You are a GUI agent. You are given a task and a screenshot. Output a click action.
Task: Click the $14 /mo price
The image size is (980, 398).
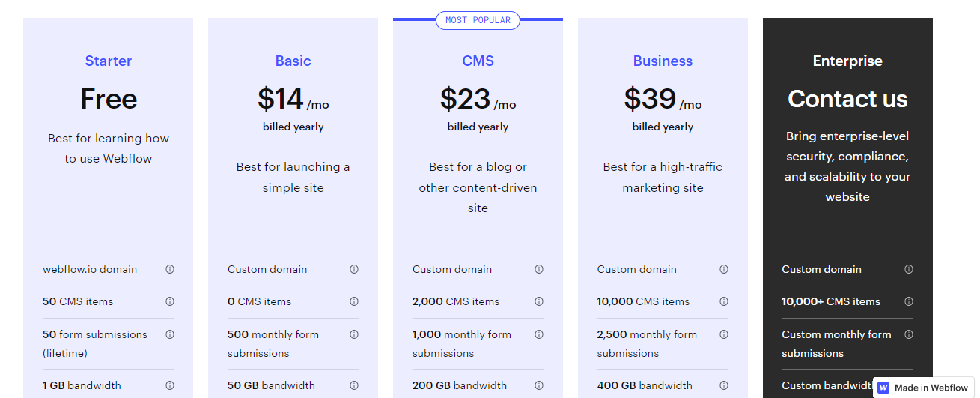pyautogui.click(x=293, y=99)
